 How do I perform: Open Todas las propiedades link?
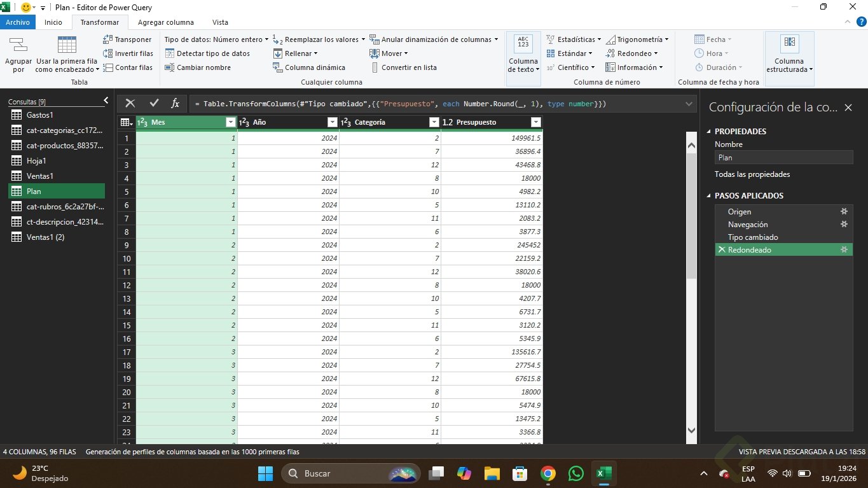pos(752,174)
